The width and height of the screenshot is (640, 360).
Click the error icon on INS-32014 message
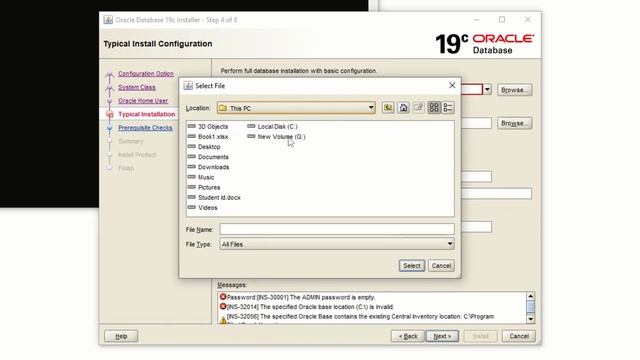[223, 306]
